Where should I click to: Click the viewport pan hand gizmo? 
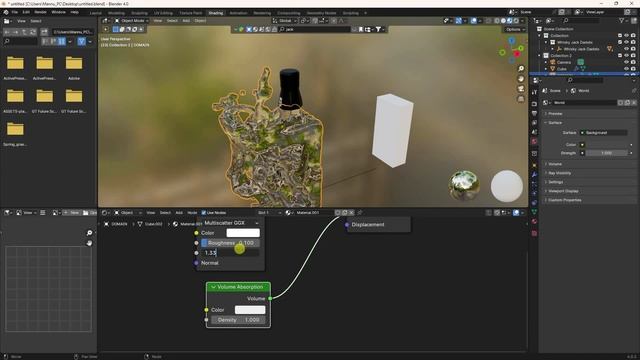click(x=521, y=79)
